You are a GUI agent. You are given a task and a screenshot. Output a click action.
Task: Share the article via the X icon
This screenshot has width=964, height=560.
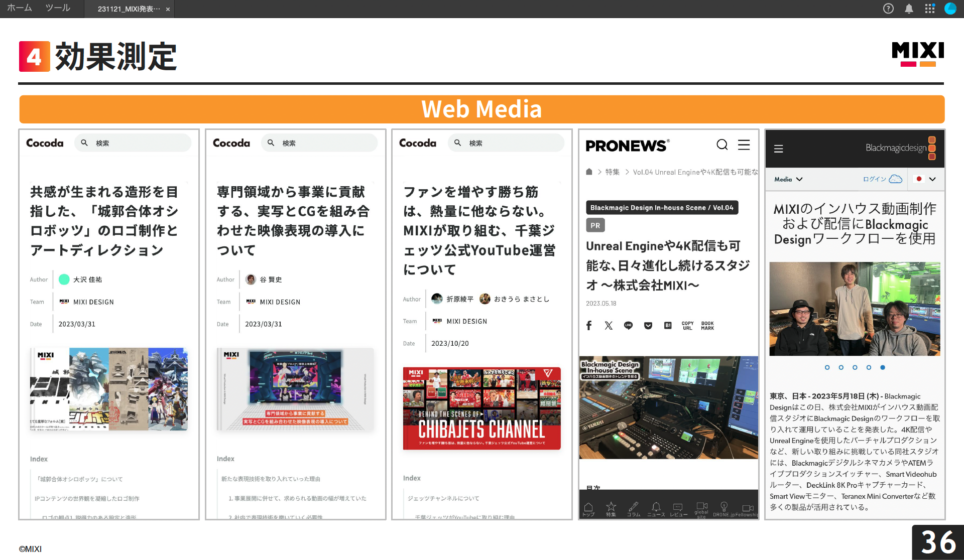(x=609, y=325)
